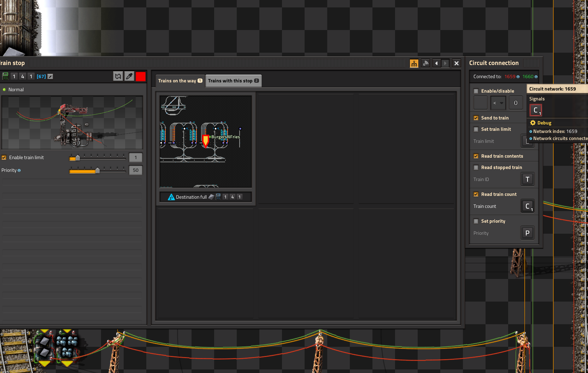
Task: Check Read stopped train
Action: [476, 168]
